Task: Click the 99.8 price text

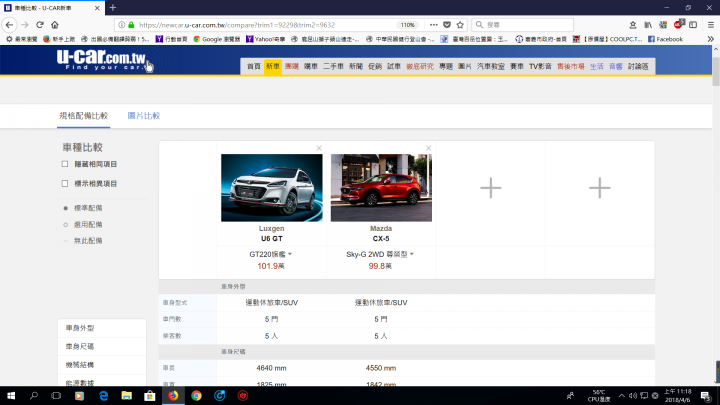Action: pos(380,266)
